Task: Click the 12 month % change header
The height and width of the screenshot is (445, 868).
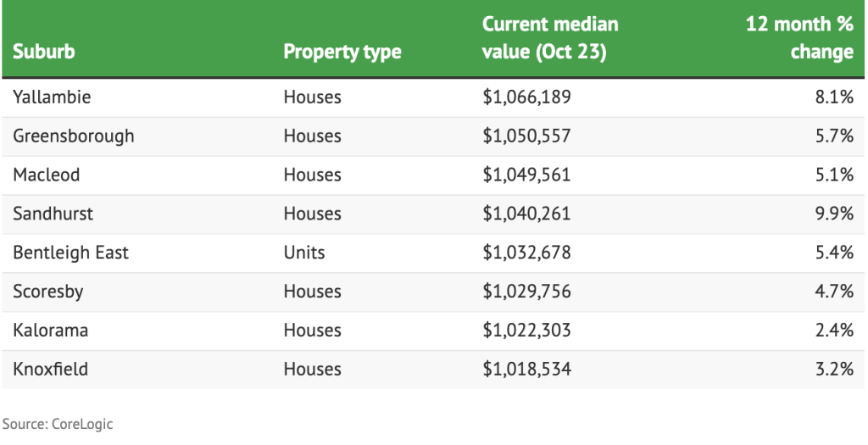Action: 799,37
